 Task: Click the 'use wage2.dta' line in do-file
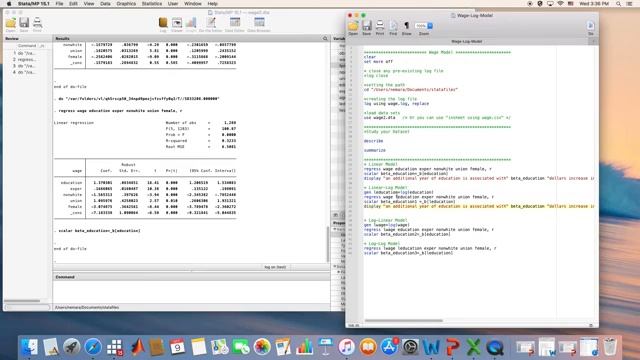click(437, 118)
